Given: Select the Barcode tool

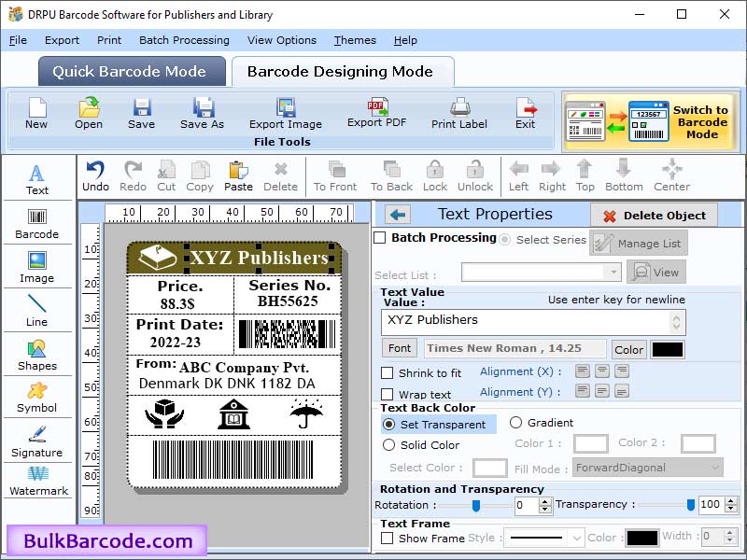Looking at the screenshot, I should click(x=37, y=224).
